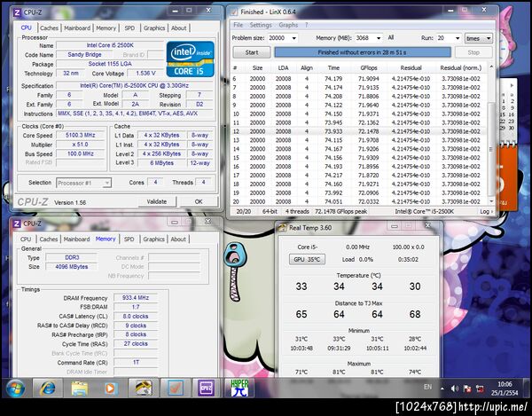Click the Core Voltage 1.536 V field
Viewport: 532px width, 416px height.
pyautogui.click(x=146, y=73)
